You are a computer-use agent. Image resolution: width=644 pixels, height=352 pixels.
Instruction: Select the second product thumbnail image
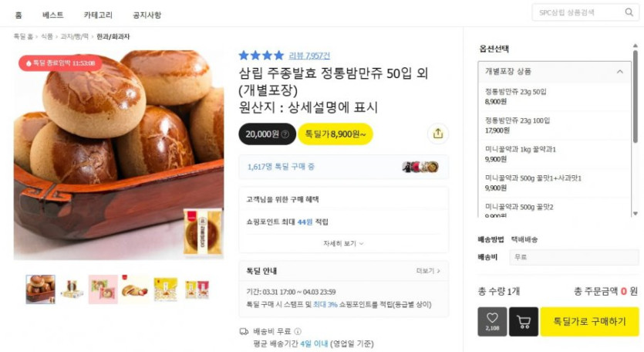tap(72, 289)
